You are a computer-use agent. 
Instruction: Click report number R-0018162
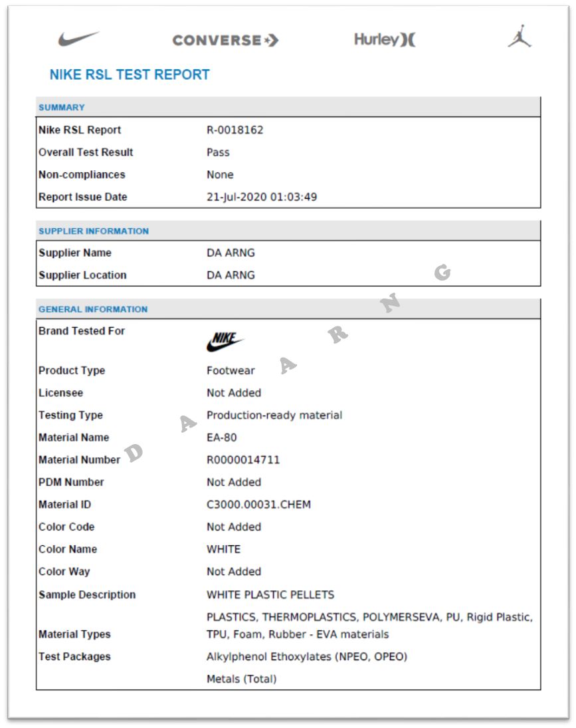point(235,130)
